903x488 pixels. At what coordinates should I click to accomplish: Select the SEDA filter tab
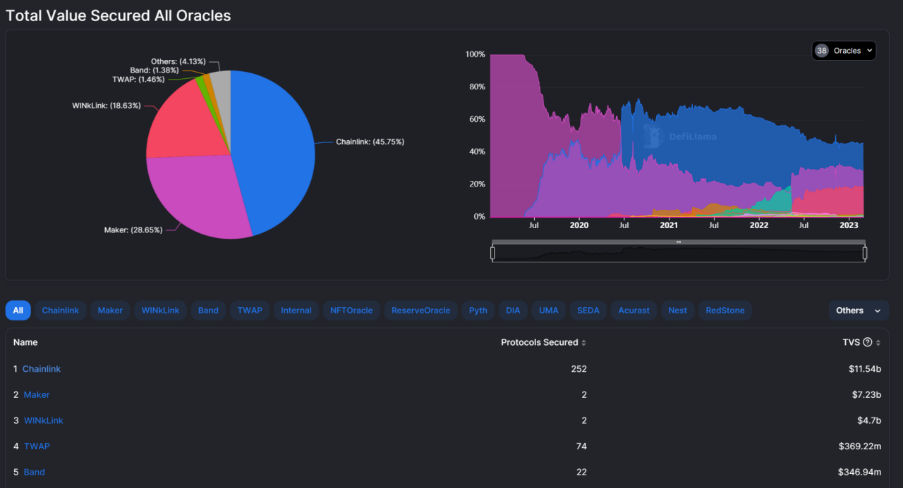point(588,311)
